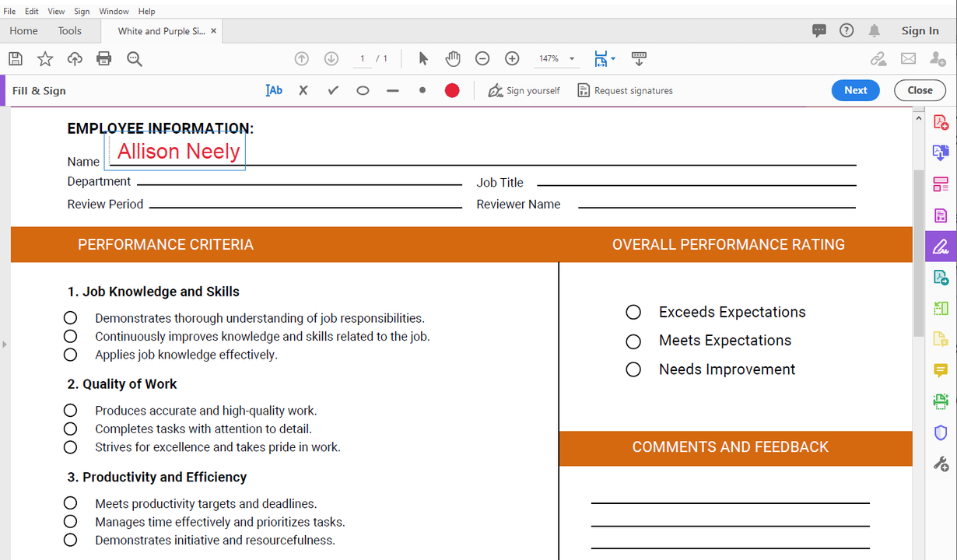The height and width of the screenshot is (560, 957).
Task: Zoom in on the document page
Action: click(511, 58)
